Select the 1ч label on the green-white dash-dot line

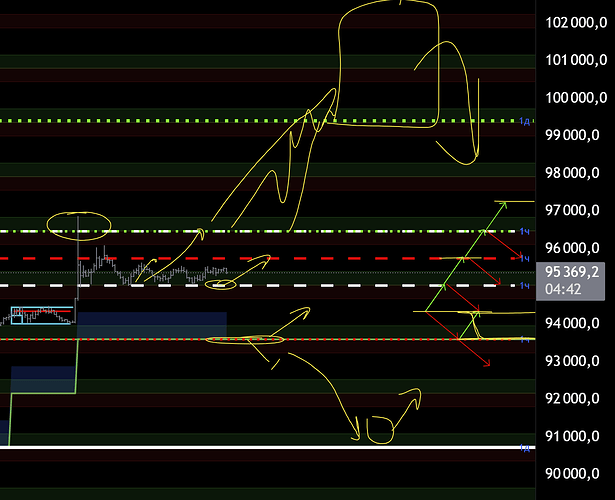click(x=524, y=232)
